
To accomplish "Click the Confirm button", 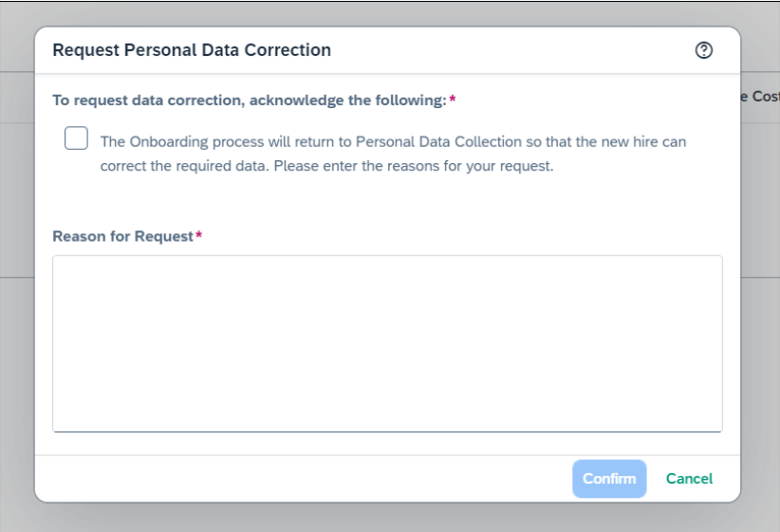I will [x=609, y=478].
